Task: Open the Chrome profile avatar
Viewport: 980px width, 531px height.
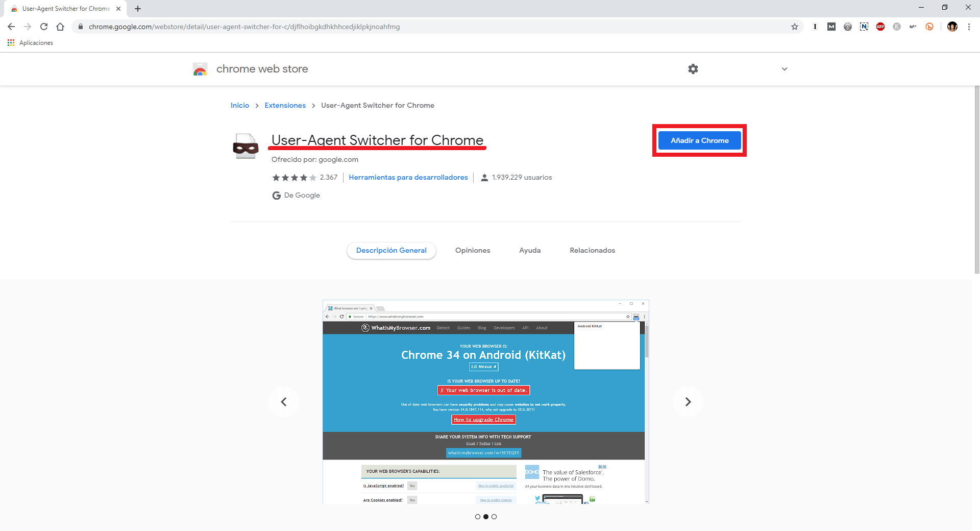Action: [x=952, y=27]
